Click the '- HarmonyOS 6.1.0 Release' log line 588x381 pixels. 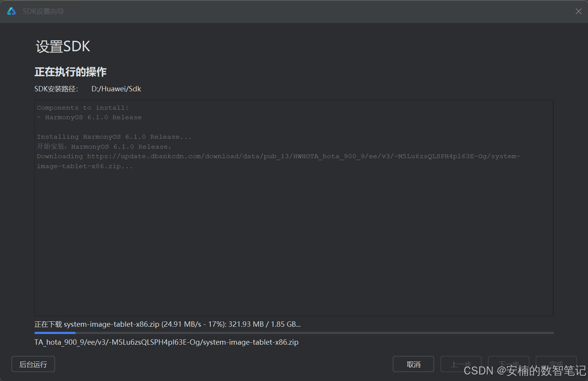89,117
